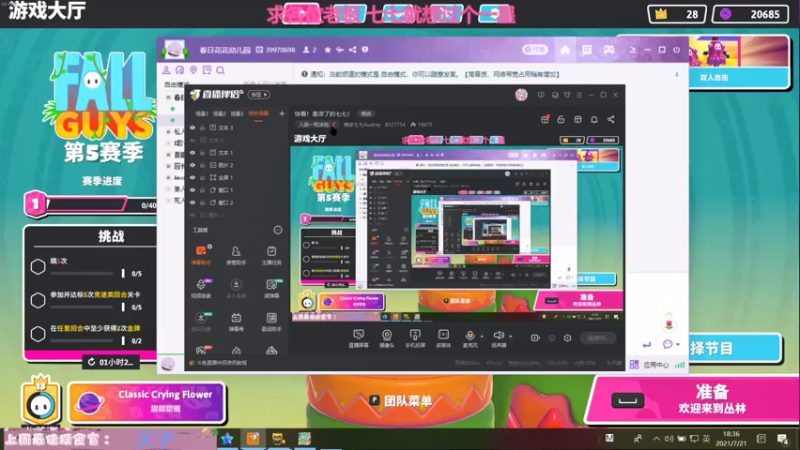This screenshot has width=800, height=450.
Task: Open the 团队菜单 team menu in game
Action: click(403, 401)
